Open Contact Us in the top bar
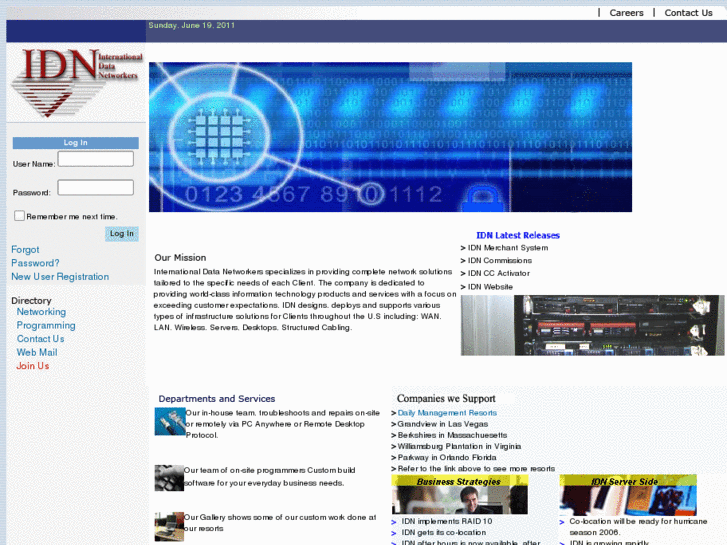 (688, 13)
